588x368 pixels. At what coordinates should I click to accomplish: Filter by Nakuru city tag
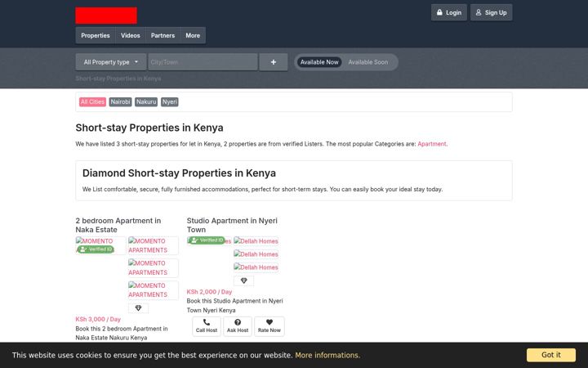tap(146, 101)
